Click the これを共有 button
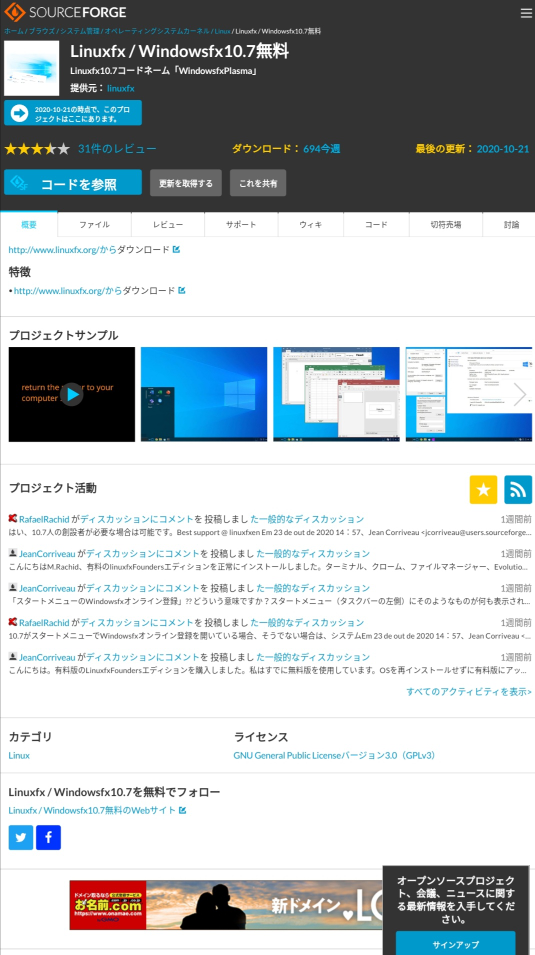Viewport: 535px width, 955px height. (x=258, y=183)
